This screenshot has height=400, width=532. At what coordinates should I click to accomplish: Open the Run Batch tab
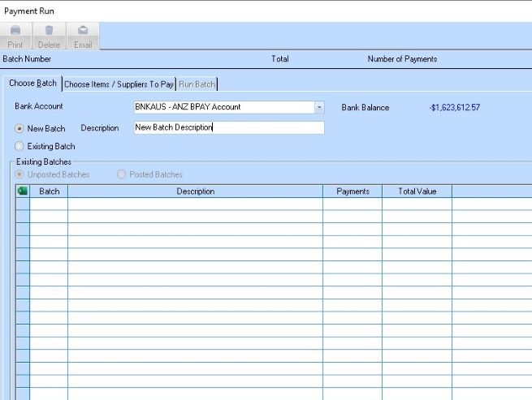[197, 84]
